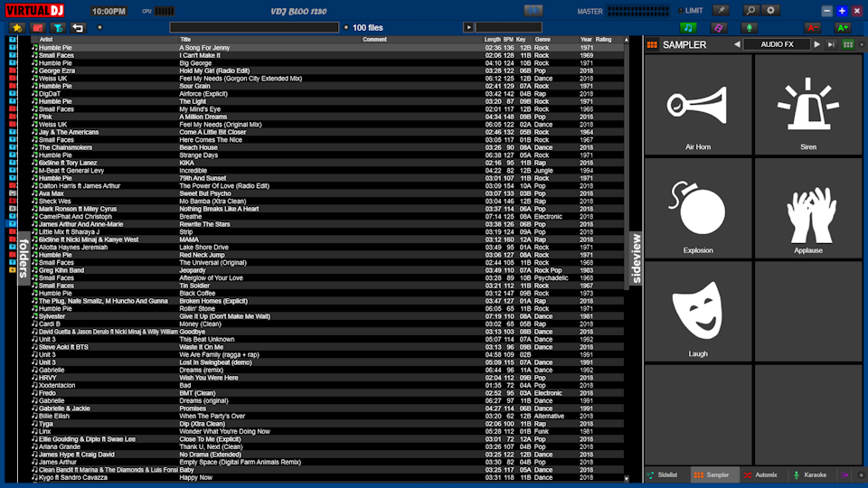Click the 10:00PM clock display
Image resolution: width=868 pixels, height=488 pixels.
click(108, 11)
